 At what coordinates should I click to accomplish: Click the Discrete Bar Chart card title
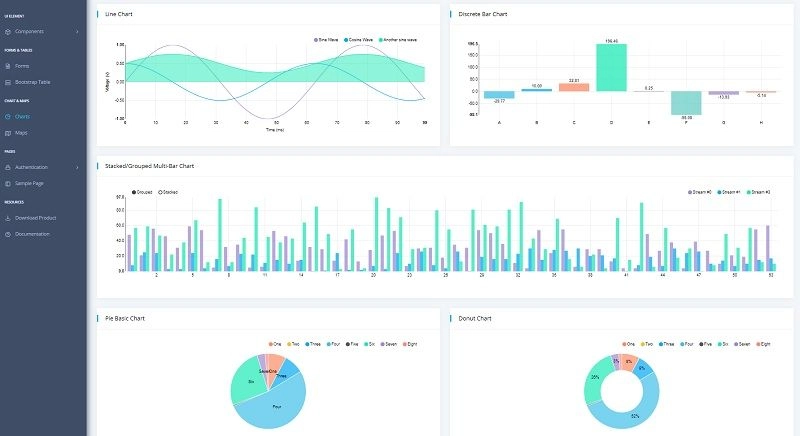(x=483, y=14)
